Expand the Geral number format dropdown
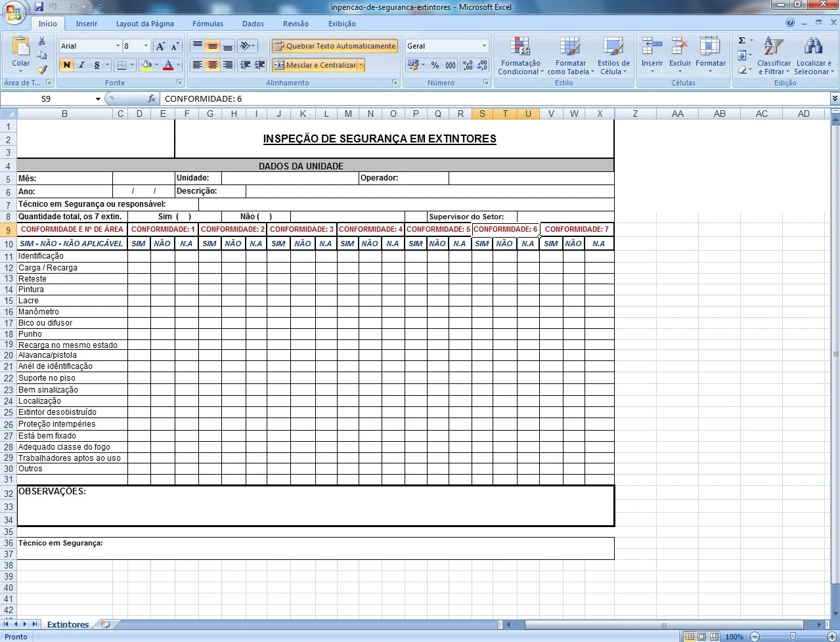 point(484,46)
